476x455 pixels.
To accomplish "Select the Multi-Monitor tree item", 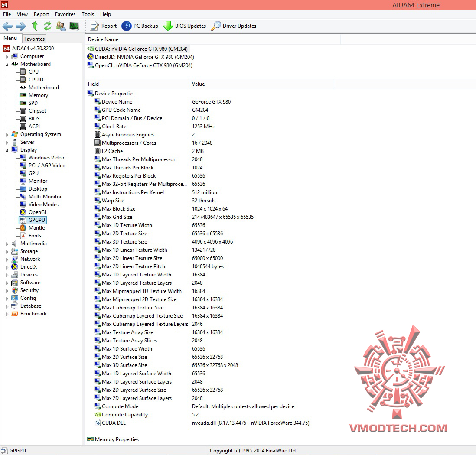I will point(45,197).
